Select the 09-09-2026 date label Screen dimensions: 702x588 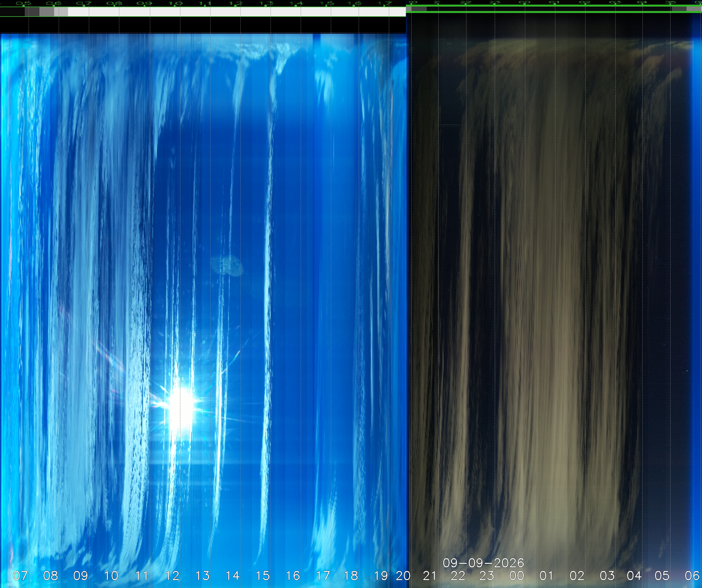coord(483,563)
